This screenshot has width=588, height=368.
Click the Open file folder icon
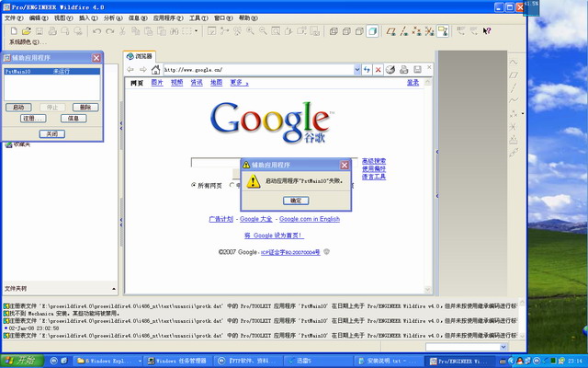point(27,31)
